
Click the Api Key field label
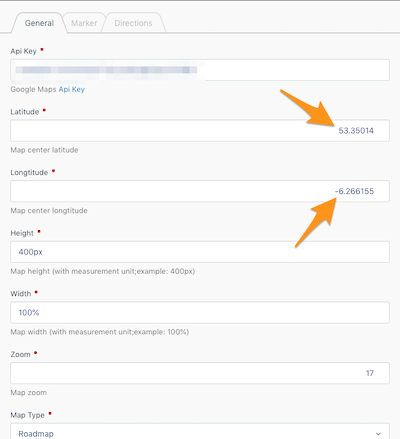23,51
